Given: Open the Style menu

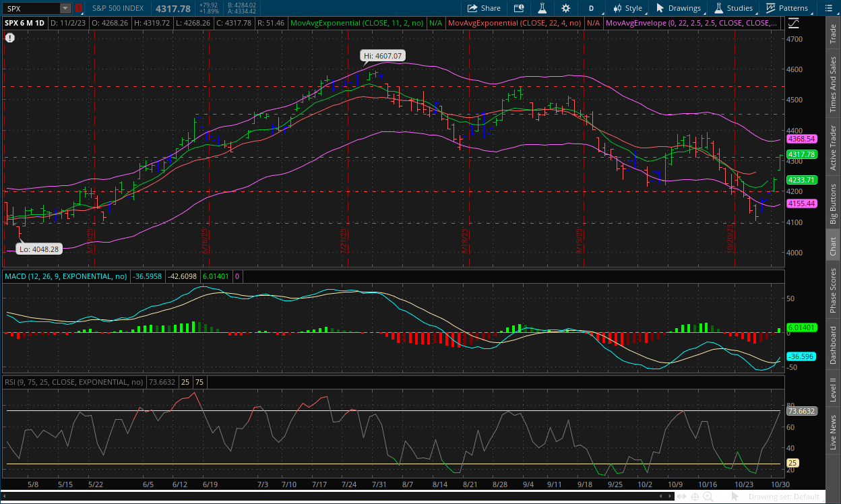Looking at the screenshot, I should pyautogui.click(x=627, y=8).
